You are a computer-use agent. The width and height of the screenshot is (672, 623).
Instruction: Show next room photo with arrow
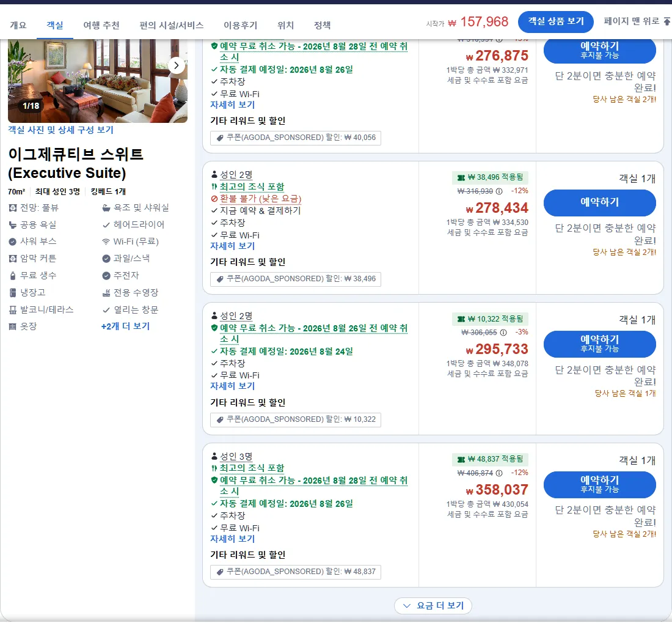click(176, 65)
